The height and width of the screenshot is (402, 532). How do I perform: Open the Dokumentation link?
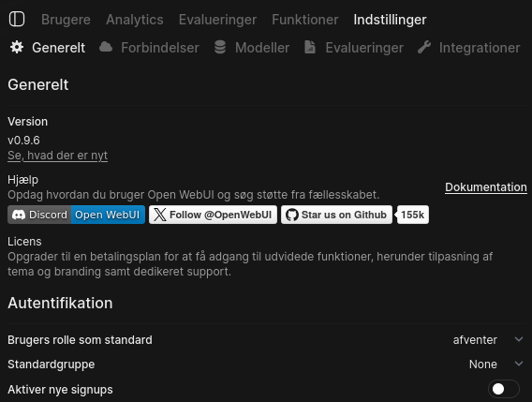486,187
